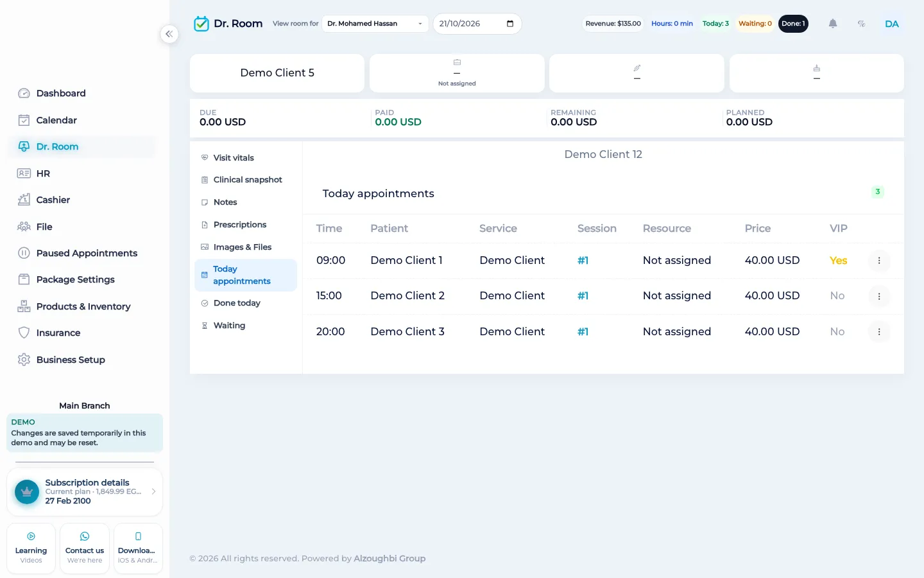Viewport: 924px width, 578px height.
Task: Click the notifications bell icon
Action: [x=832, y=24]
